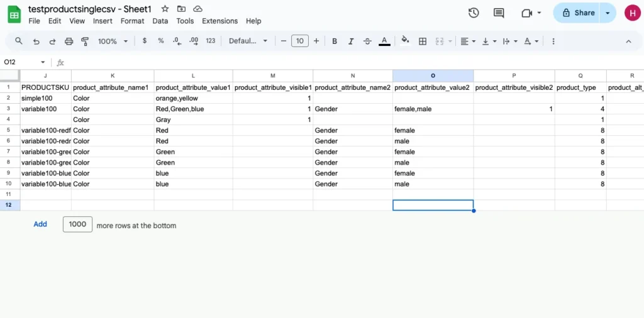This screenshot has width=644, height=318.
Task: Toggle strikethrough formatting
Action: [x=367, y=41]
